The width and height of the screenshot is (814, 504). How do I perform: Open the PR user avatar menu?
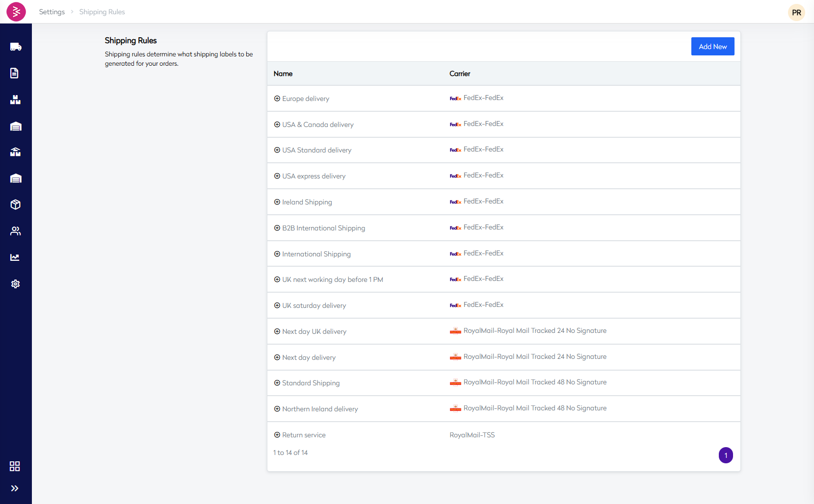point(796,13)
